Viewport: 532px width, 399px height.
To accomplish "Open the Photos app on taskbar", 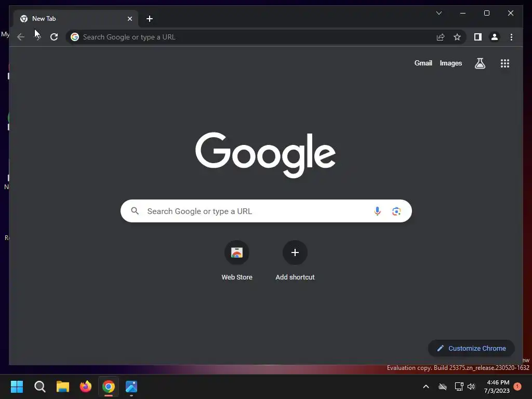I will click(x=131, y=387).
